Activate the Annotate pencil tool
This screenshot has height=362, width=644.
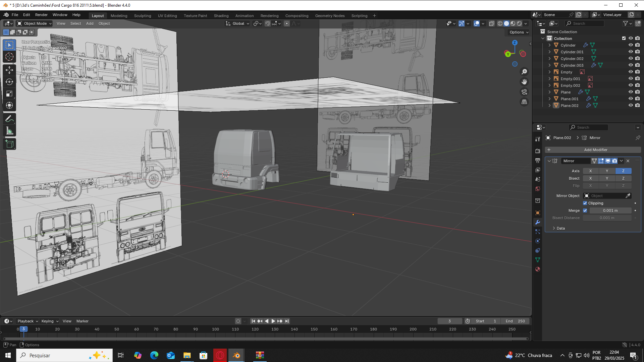coord(9,119)
